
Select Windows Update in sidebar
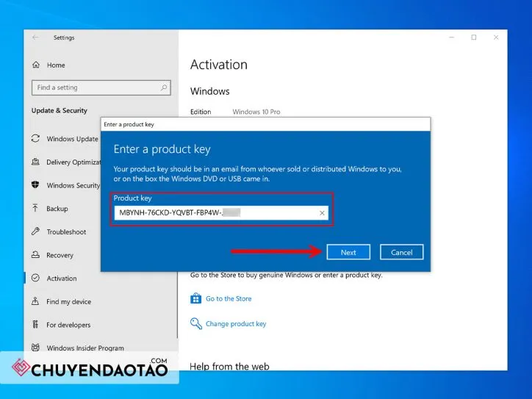[x=72, y=139]
